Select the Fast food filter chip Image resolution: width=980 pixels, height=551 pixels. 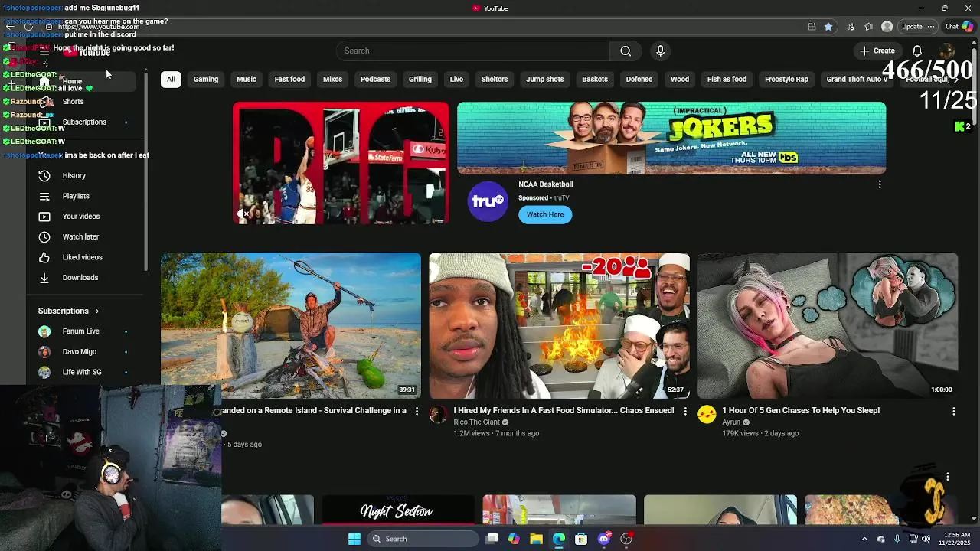(x=289, y=79)
